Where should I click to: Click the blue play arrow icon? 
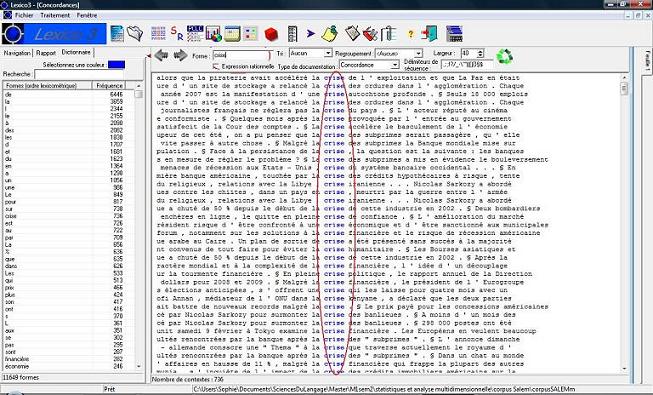coord(311,33)
